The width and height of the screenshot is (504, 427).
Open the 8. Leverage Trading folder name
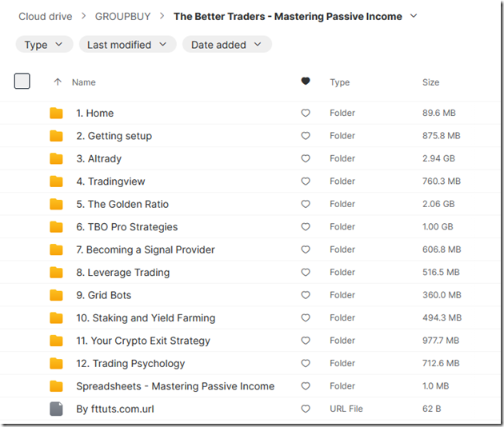pyautogui.click(x=122, y=273)
